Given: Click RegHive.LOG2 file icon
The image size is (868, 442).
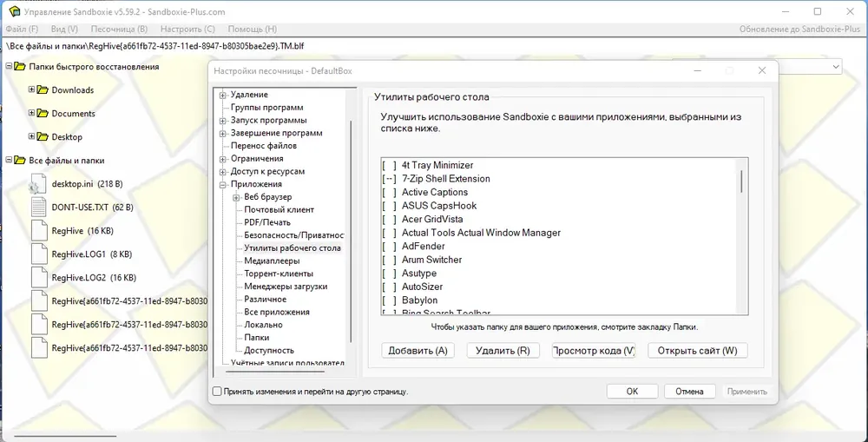Looking at the screenshot, I should tap(38, 278).
